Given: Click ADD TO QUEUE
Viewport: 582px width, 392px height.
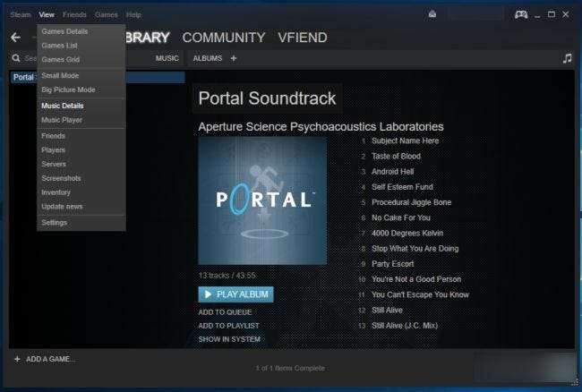Looking at the screenshot, I should (225, 312).
